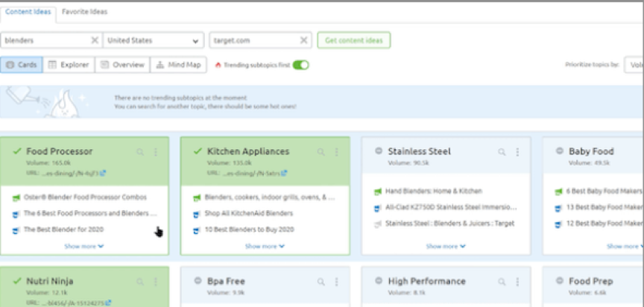Viewport: 644px width, 307px height.
Task: Unfavorite the Kitchen Appliances card checkmark
Action: (x=198, y=151)
